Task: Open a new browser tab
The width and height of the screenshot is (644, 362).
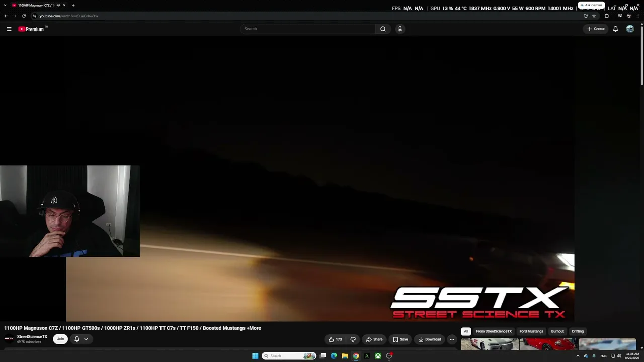Action: (x=73, y=5)
